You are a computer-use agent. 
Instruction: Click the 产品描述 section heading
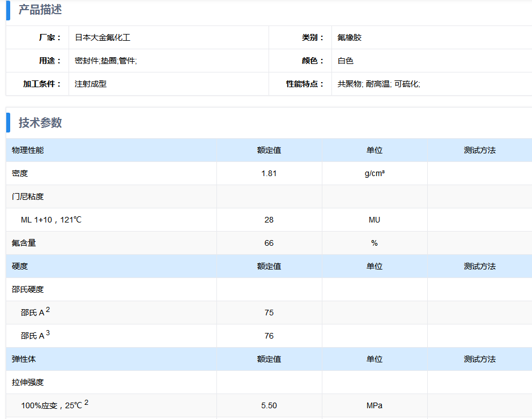(x=40, y=10)
